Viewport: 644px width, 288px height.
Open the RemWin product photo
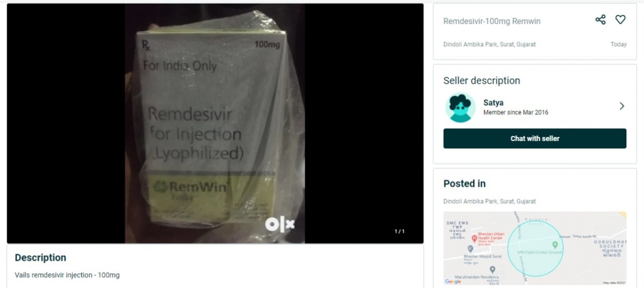click(x=215, y=124)
